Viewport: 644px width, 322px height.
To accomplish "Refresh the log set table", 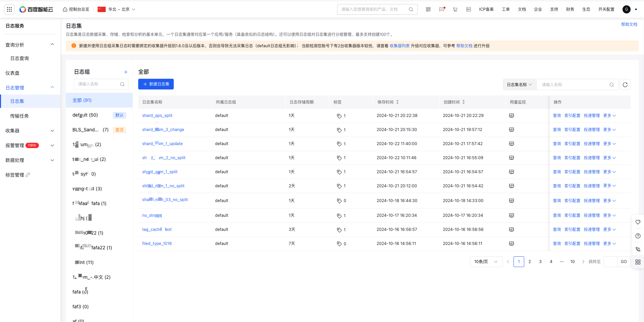I will pos(625,85).
